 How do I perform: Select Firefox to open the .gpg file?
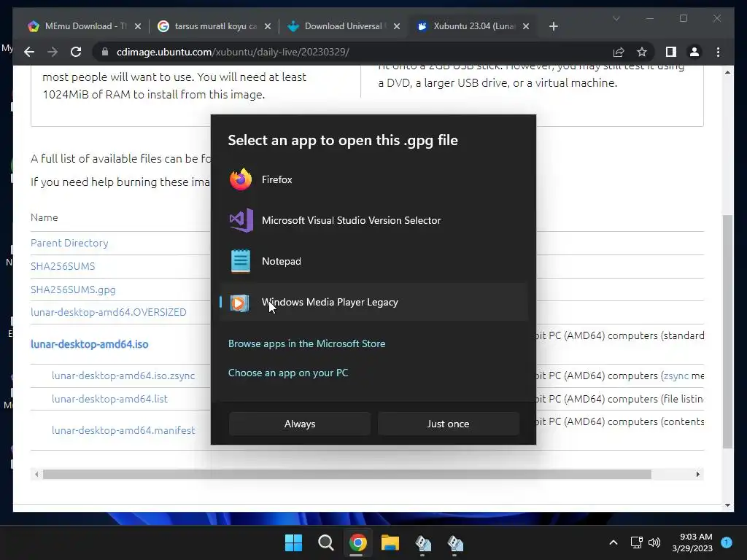[373, 179]
